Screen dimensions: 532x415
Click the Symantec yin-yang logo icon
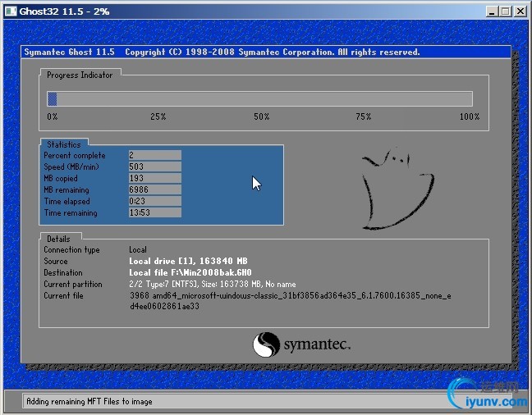[x=266, y=344]
